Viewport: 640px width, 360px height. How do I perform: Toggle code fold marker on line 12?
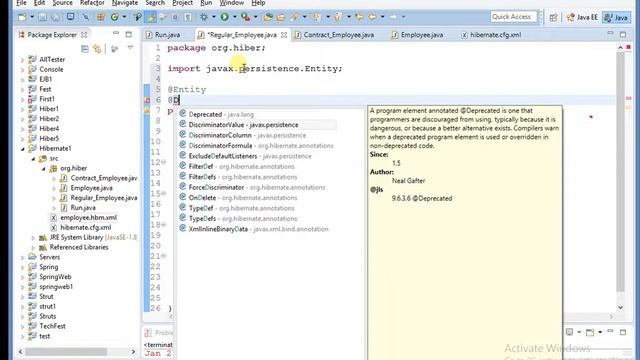[164, 162]
